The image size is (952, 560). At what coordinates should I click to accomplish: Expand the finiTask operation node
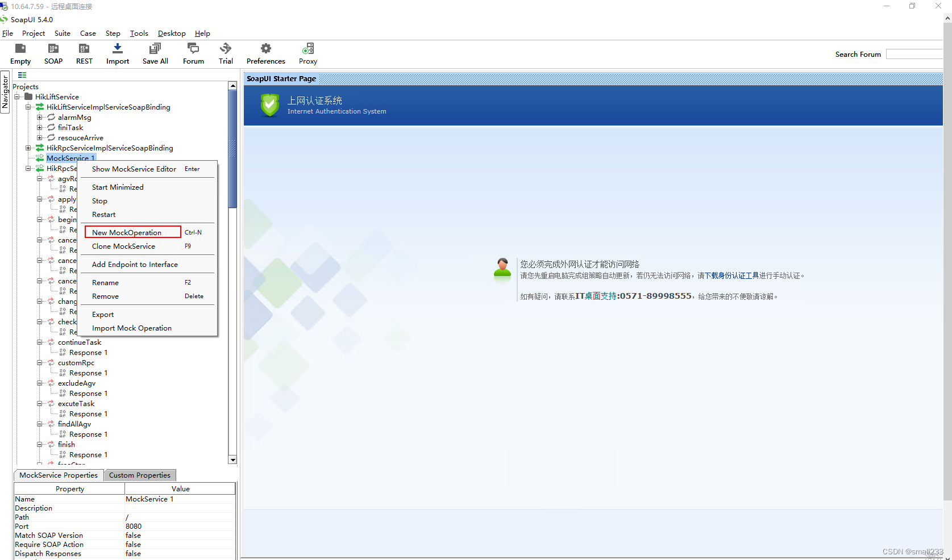(40, 127)
